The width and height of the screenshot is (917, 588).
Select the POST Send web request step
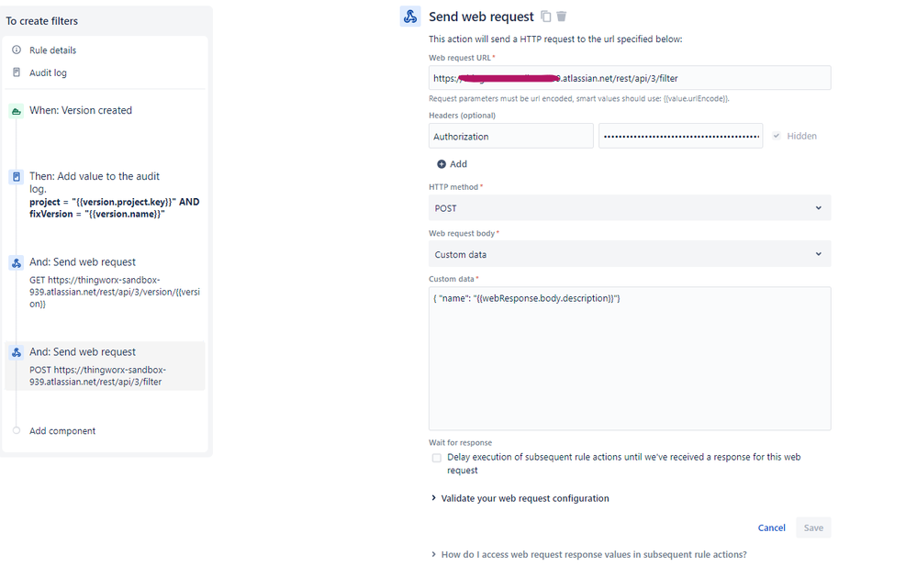click(x=105, y=365)
